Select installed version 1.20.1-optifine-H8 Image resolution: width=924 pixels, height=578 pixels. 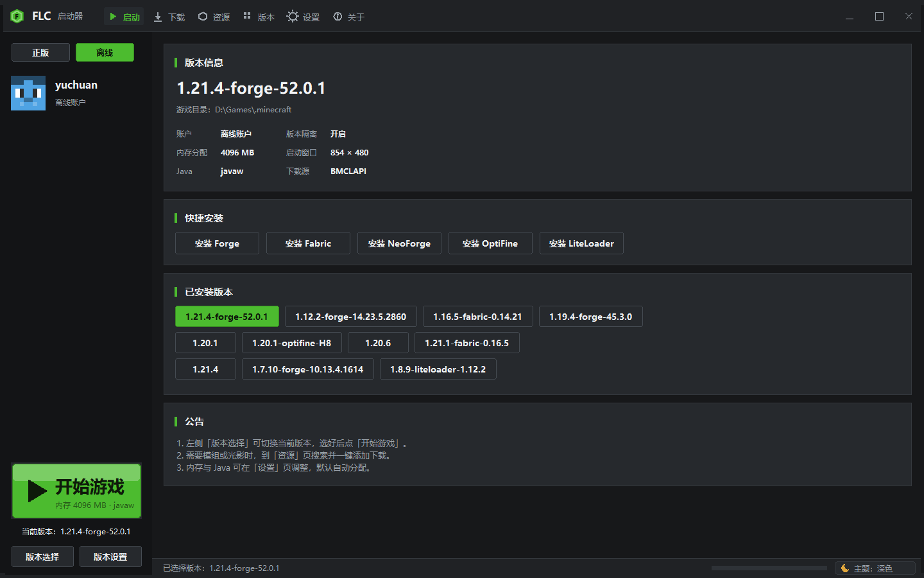(291, 343)
